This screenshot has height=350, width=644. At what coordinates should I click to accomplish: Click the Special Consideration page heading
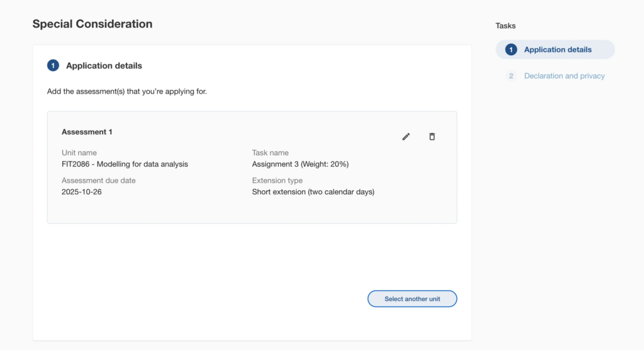click(x=92, y=24)
